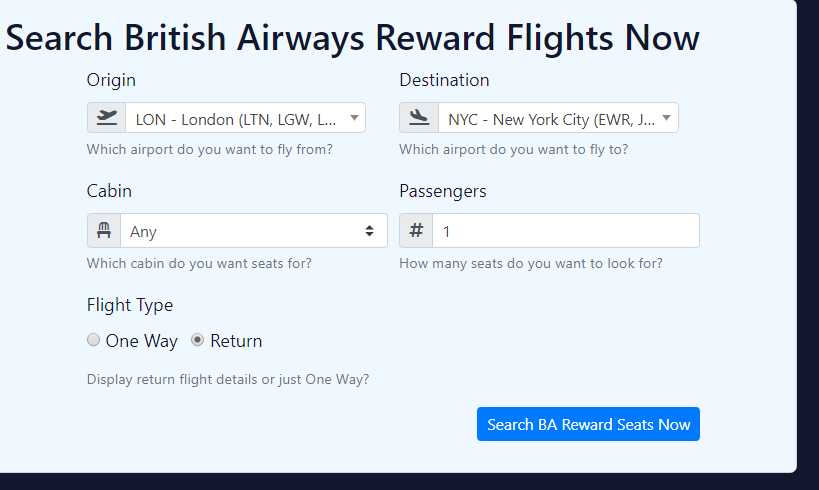The width and height of the screenshot is (819, 490).
Task: Focus the Passengers number input field
Action: pos(566,230)
